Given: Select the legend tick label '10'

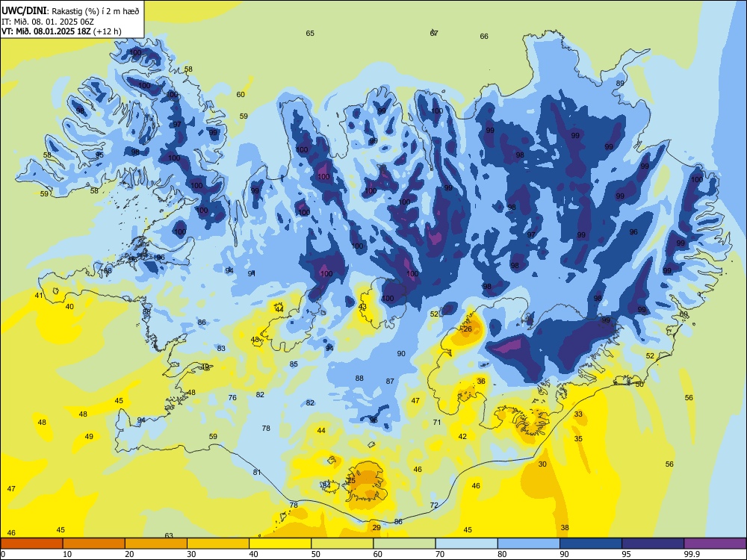Looking at the screenshot, I should pyautogui.click(x=67, y=554).
